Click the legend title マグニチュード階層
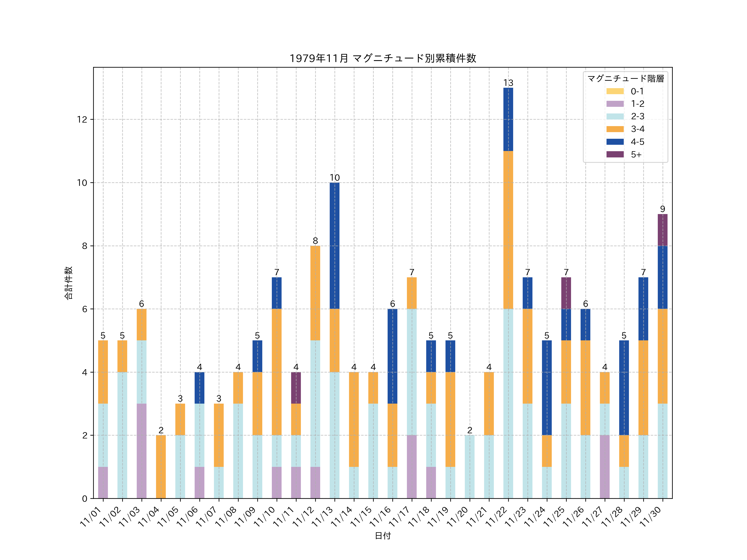 (x=625, y=79)
